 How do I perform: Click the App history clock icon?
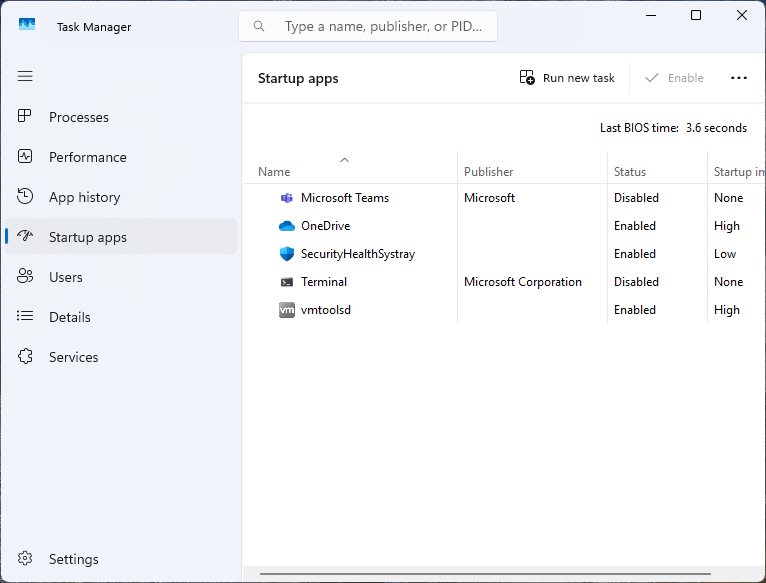pyautogui.click(x=25, y=196)
